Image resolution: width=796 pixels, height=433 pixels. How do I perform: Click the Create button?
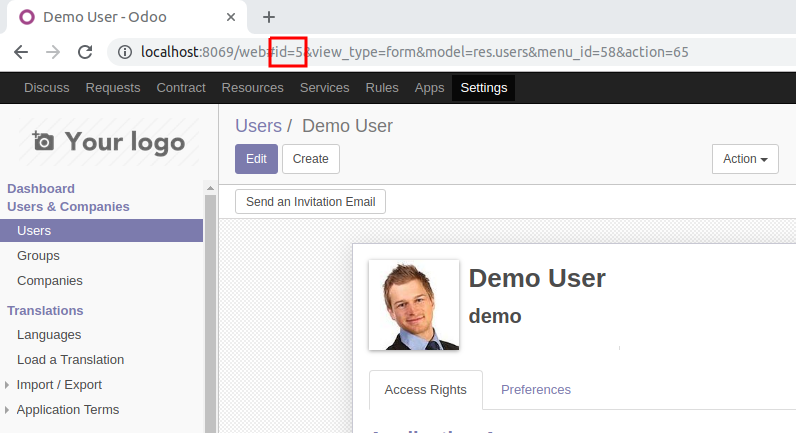[x=311, y=159]
